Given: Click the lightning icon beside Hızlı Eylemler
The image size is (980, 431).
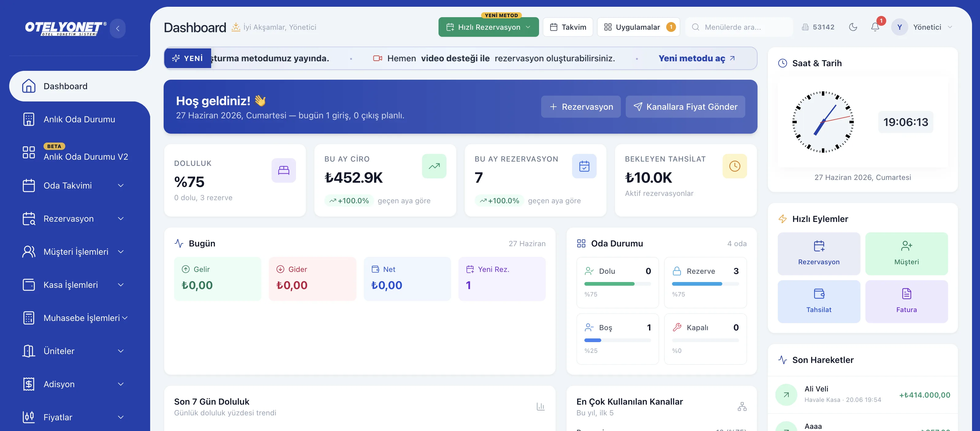Looking at the screenshot, I should (x=782, y=219).
